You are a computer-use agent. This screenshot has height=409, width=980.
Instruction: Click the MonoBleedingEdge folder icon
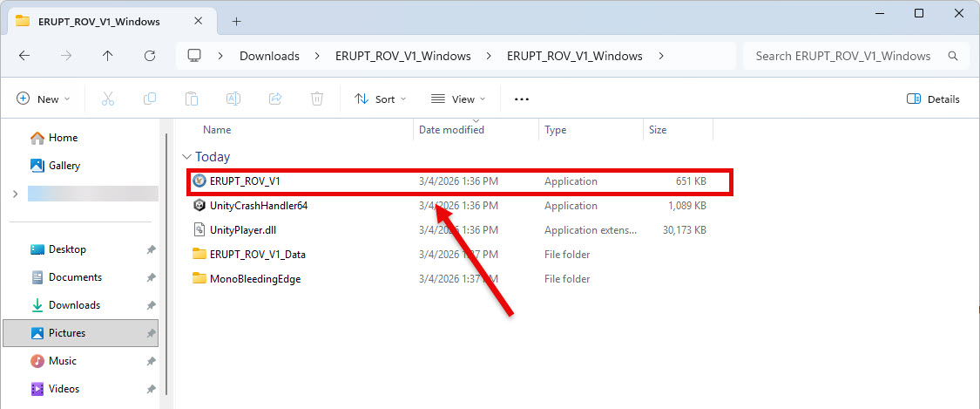click(x=199, y=278)
